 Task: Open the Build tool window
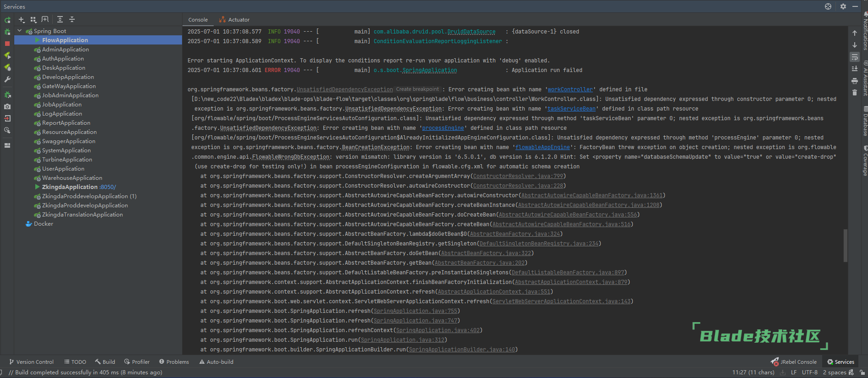click(105, 362)
